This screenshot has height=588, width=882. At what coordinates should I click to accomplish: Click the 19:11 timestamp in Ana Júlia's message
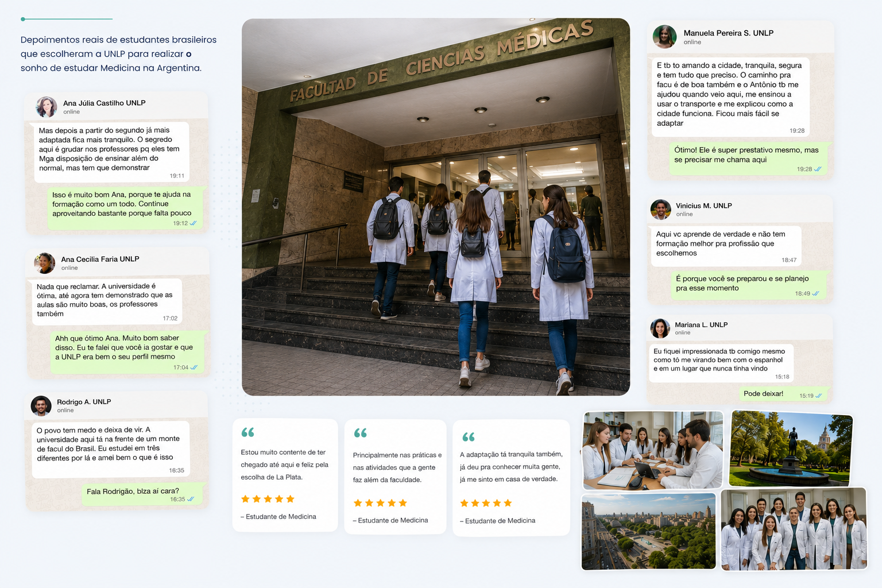tap(177, 176)
